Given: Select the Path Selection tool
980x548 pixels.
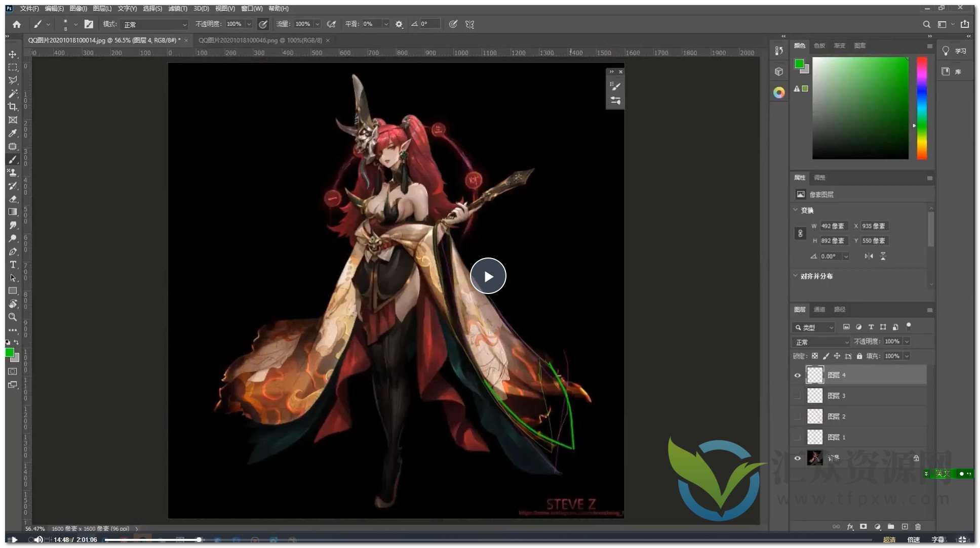Looking at the screenshot, I should click(x=13, y=278).
